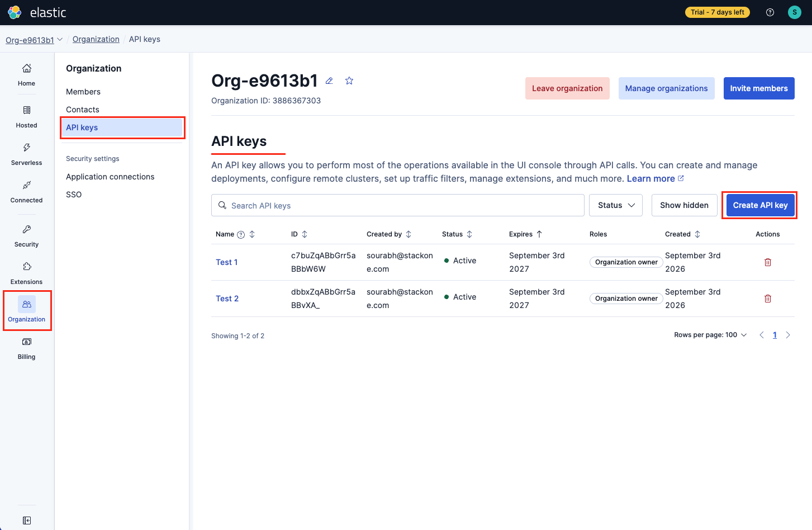This screenshot has width=812, height=530.
Task: Click the Leave organization button
Action: [x=567, y=88]
